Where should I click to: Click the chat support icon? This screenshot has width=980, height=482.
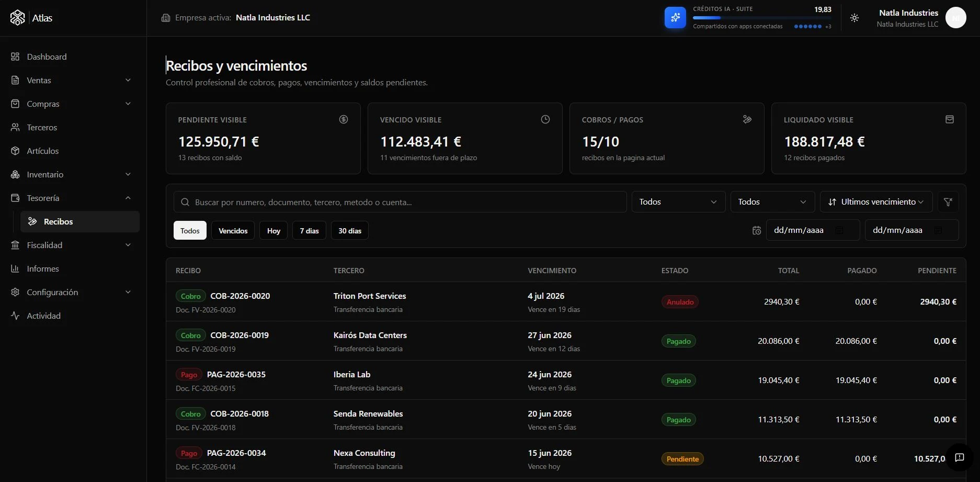coord(960,457)
